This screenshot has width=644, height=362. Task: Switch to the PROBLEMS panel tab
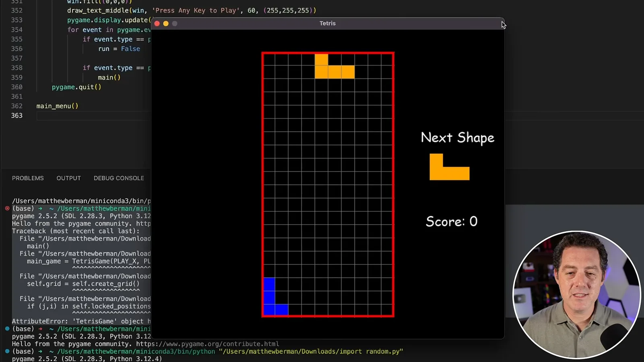coord(28,178)
